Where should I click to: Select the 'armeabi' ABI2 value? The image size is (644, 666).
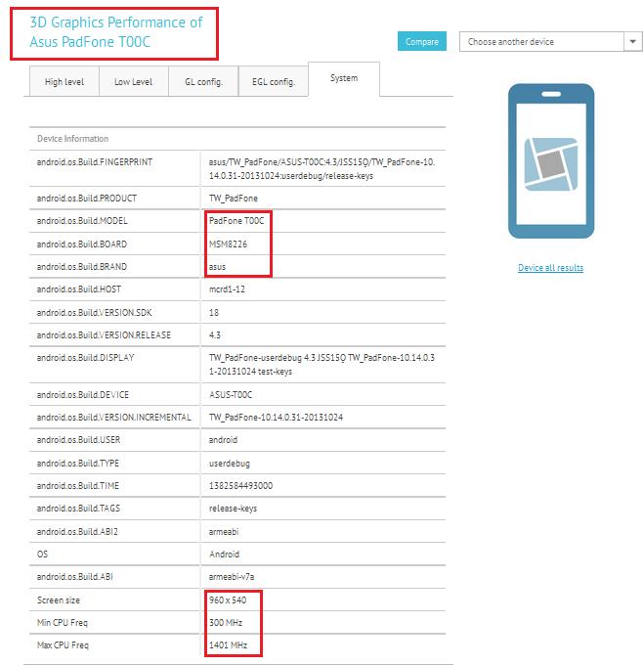click(x=224, y=531)
